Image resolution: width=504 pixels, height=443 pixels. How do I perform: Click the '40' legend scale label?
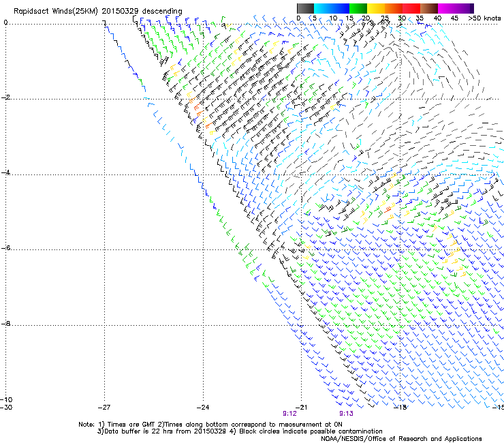(x=437, y=18)
